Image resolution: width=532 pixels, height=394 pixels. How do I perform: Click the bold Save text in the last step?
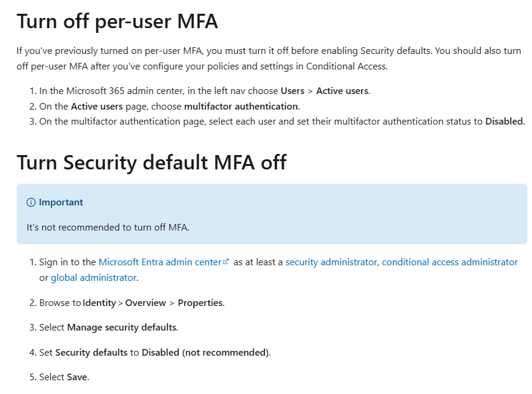(x=77, y=377)
